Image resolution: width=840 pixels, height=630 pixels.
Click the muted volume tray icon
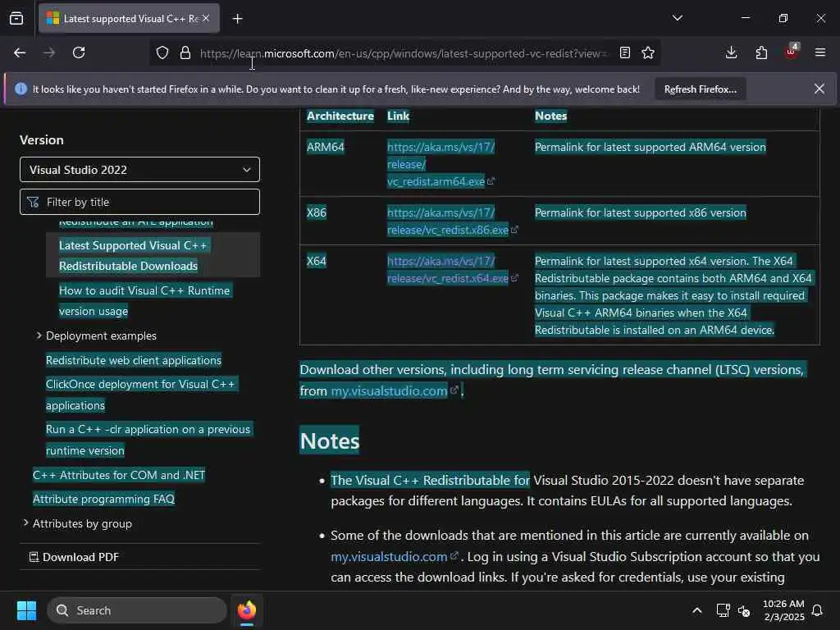click(x=744, y=610)
